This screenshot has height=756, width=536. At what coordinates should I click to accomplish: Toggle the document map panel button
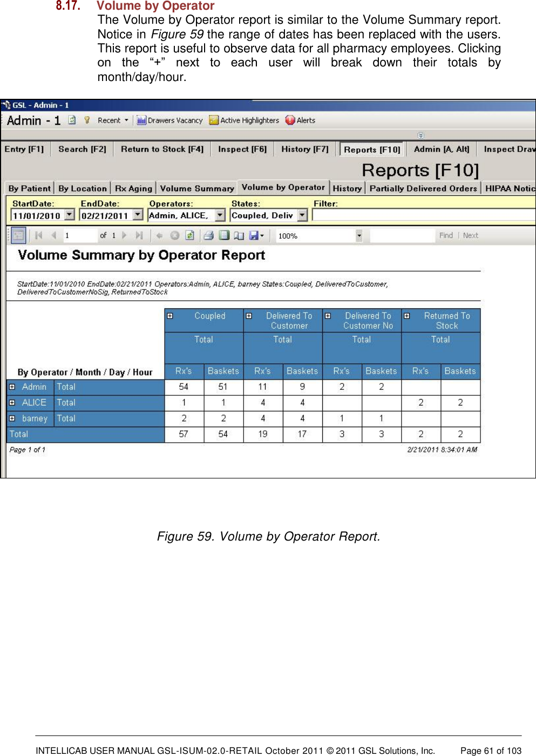tap(19, 235)
